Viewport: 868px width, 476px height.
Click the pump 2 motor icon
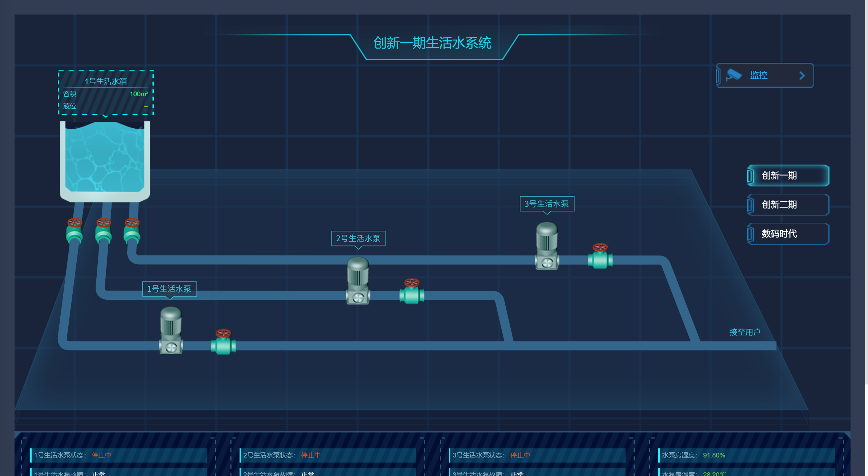358,280
